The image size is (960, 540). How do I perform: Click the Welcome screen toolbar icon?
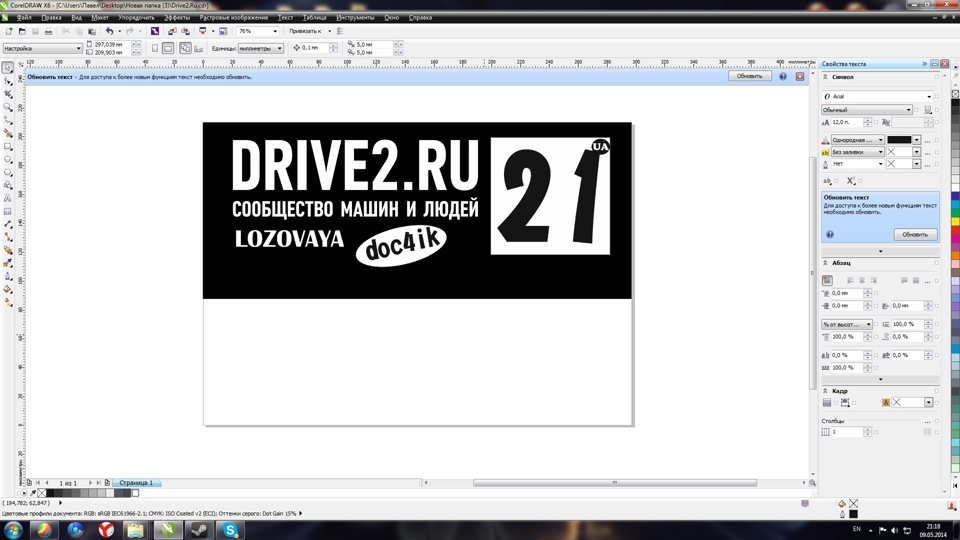coord(223,31)
